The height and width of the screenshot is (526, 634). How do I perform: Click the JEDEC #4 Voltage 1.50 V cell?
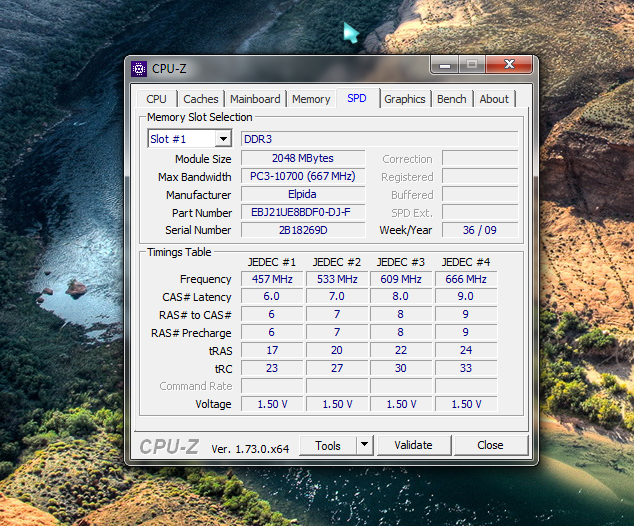(x=466, y=404)
